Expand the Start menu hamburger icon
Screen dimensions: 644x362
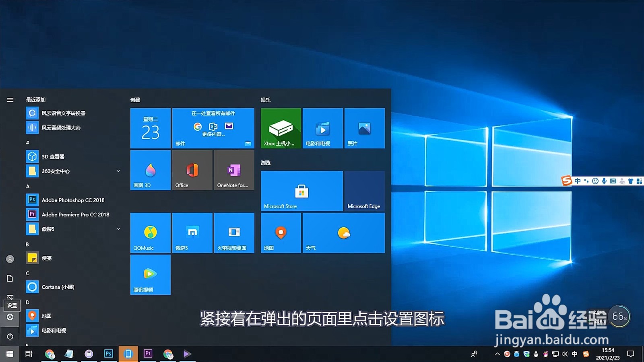pos(10,100)
